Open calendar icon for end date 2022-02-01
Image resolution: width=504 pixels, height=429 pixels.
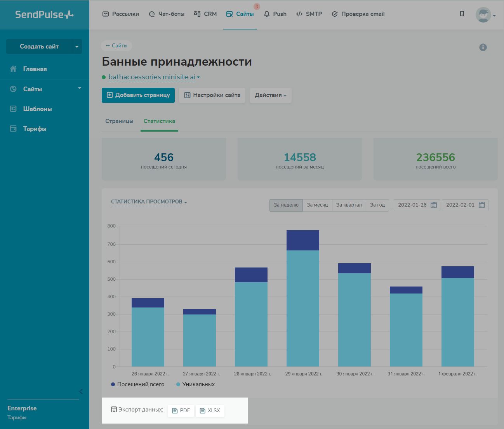click(x=482, y=205)
